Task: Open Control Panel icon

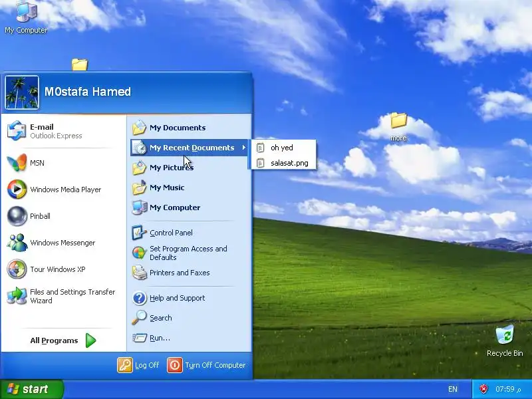Action: pyautogui.click(x=139, y=233)
